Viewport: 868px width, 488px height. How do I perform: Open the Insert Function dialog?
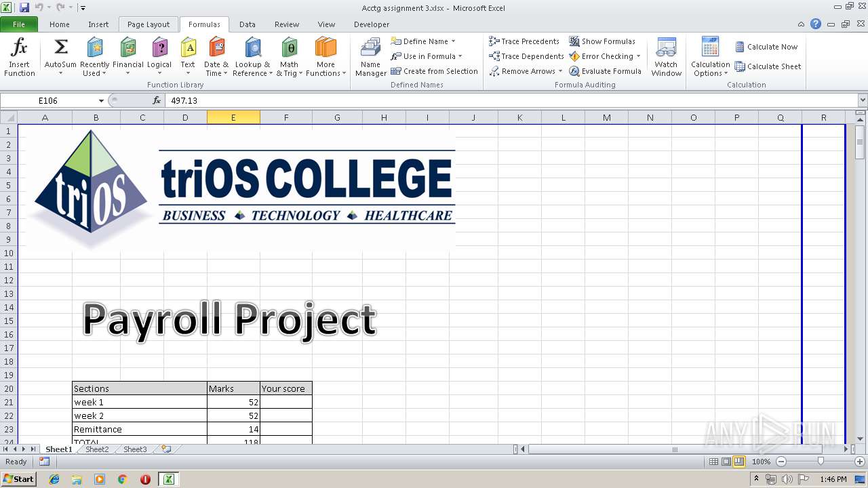[x=20, y=58]
